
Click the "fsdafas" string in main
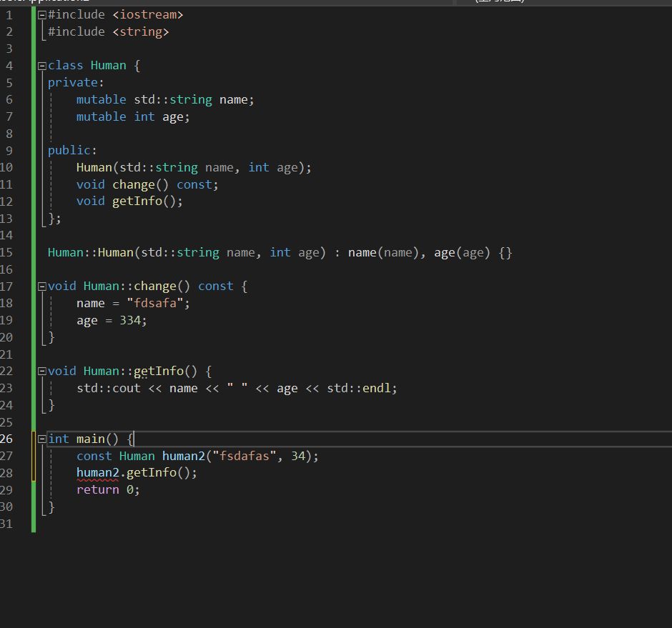pos(244,456)
